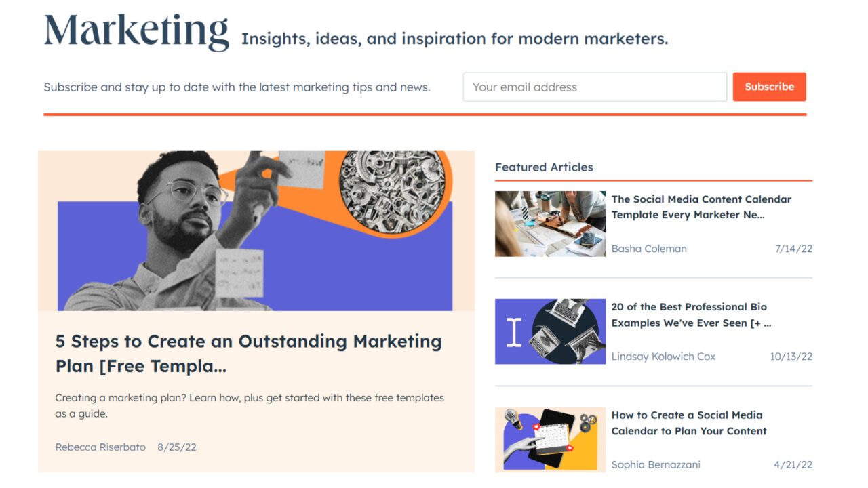Click the Featured Articles section heading
Viewport: 868px width, 488px height.
coord(544,167)
